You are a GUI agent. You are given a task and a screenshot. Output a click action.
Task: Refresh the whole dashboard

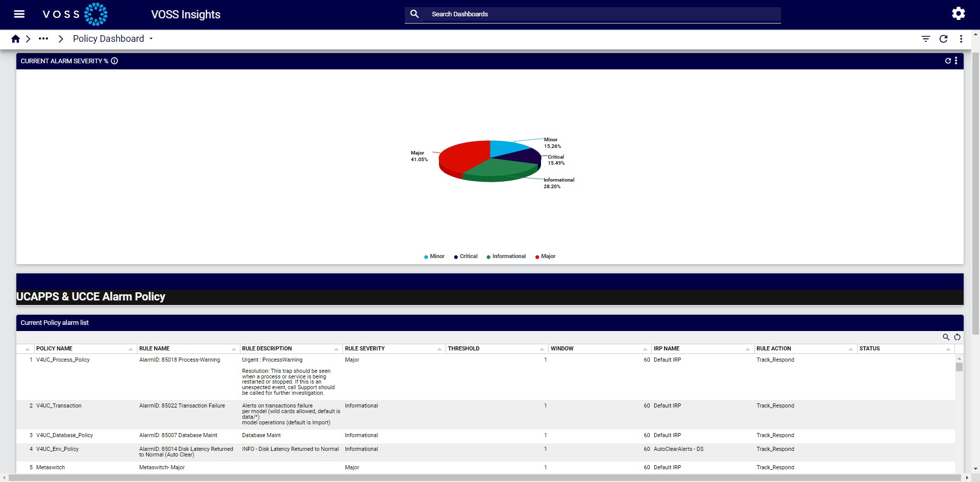tap(943, 39)
